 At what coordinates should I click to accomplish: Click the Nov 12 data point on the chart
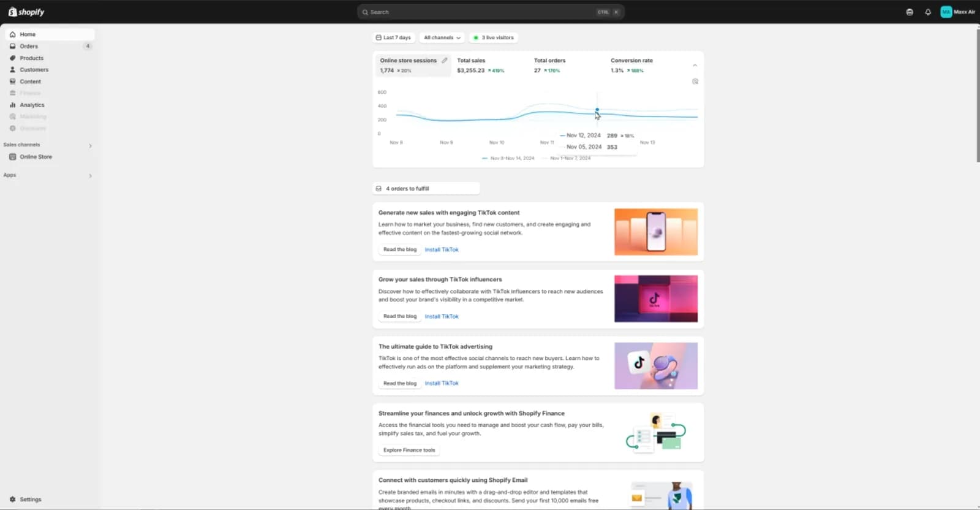[x=597, y=110]
